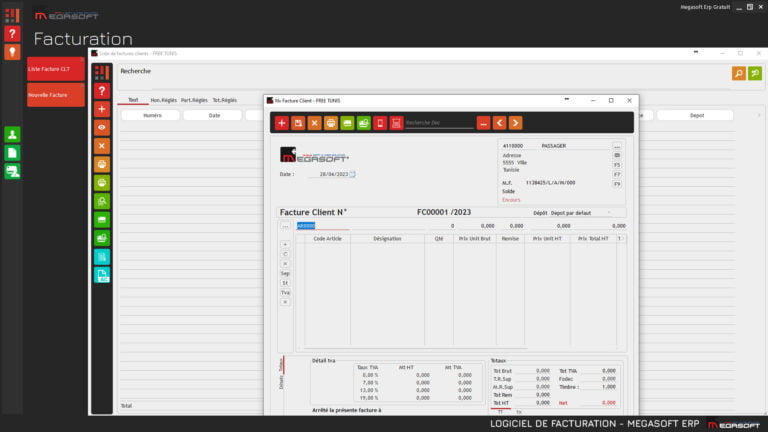Save the invoice with the floppy disk icon
Viewport: 768px width, 432px height.
pos(298,123)
